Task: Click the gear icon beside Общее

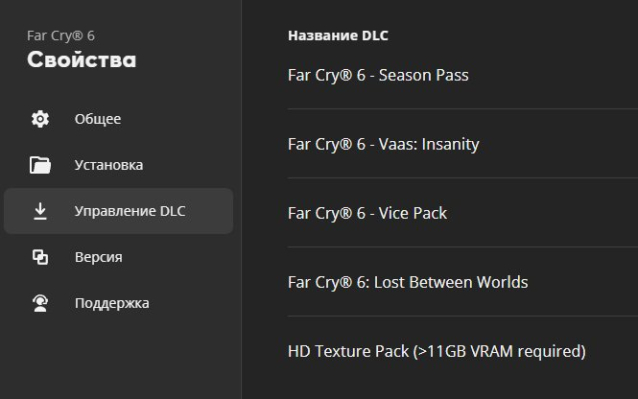Action: tap(40, 119)
